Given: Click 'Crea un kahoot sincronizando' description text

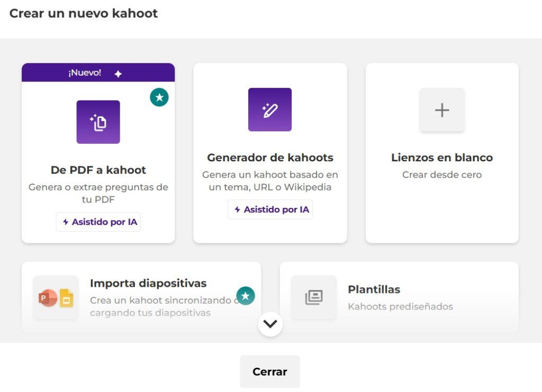Looking at the screenshot, I should pyautogui.click(x=164, y=306).
